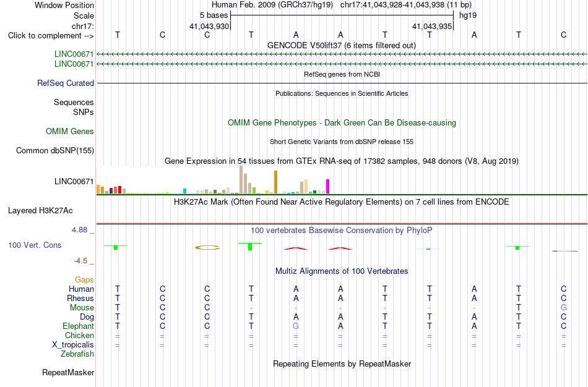The image size is (588, 387).
Task: Click the chr17: label
Action: (x=83, y=26)
